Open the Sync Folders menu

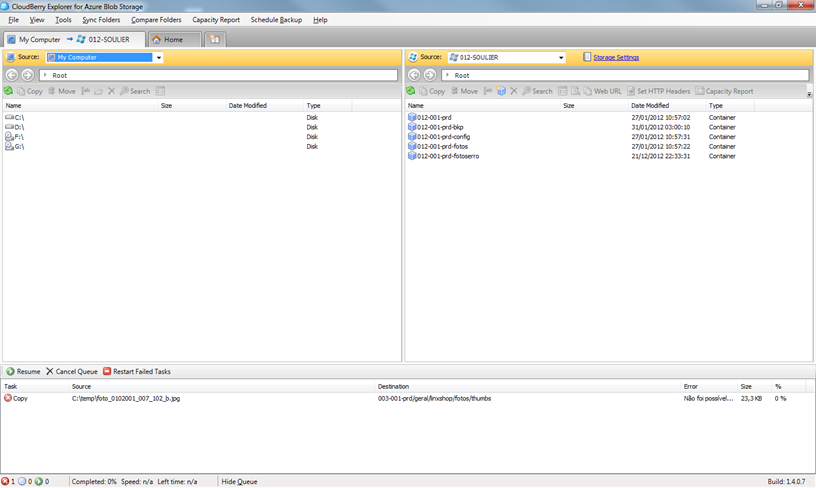[x=101, y=20]
